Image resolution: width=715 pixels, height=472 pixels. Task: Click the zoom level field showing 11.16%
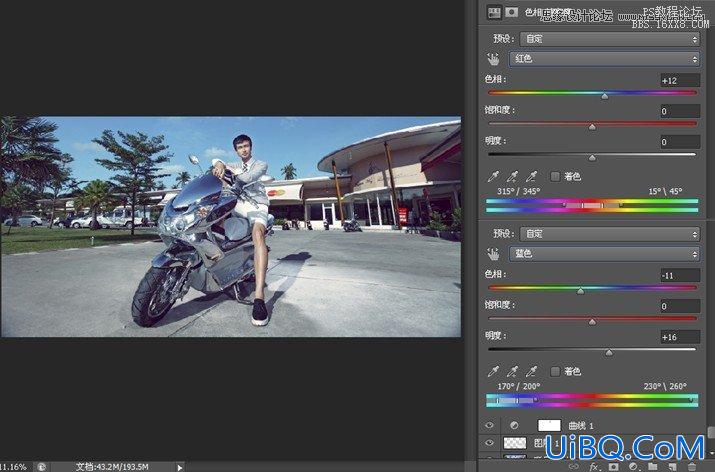pos(13,467)
